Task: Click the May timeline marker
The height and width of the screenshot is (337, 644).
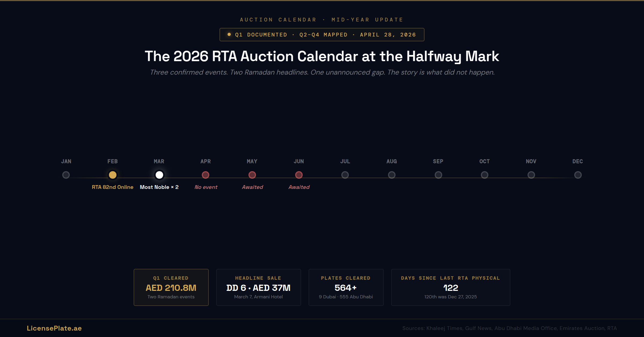Action: point(252,175)
